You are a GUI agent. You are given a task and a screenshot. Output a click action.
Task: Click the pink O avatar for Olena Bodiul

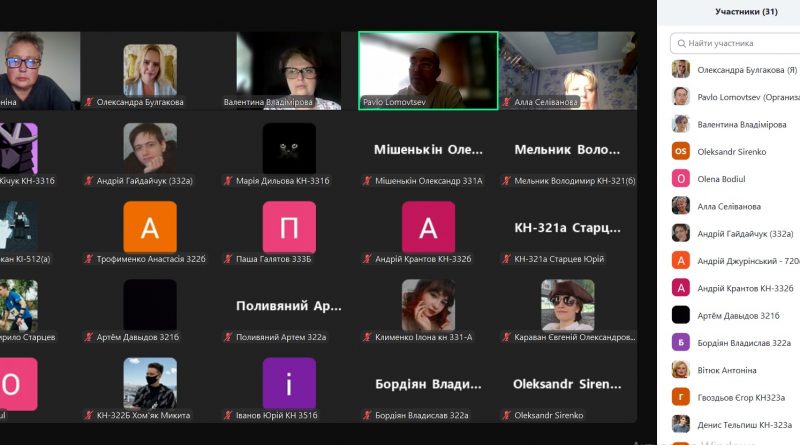click(x=680, y=178)
